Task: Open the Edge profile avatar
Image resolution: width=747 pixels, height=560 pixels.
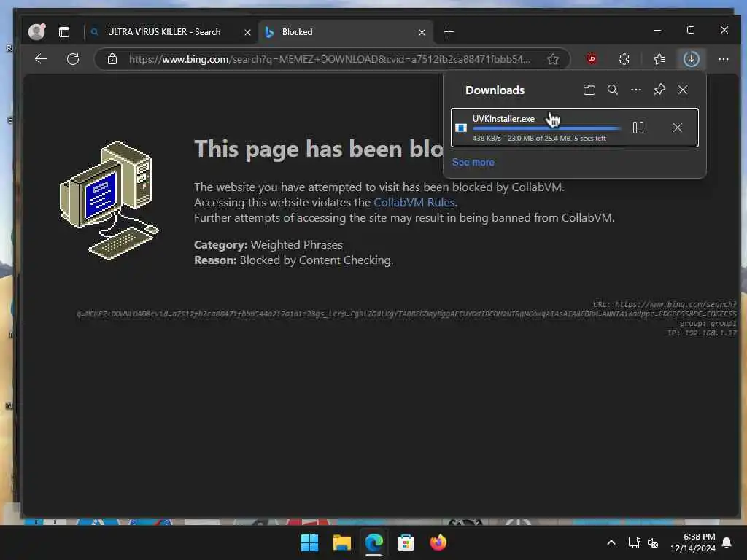Action: click(x=36, y=32)
